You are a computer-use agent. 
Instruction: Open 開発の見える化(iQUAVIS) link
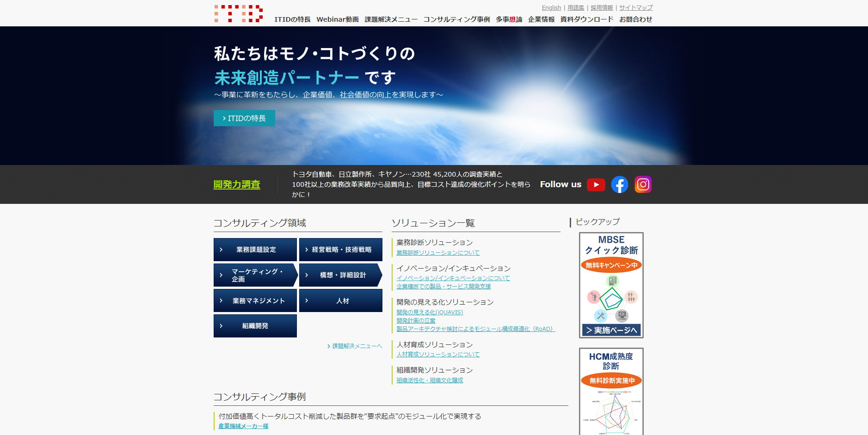click(x=430, y=312)
